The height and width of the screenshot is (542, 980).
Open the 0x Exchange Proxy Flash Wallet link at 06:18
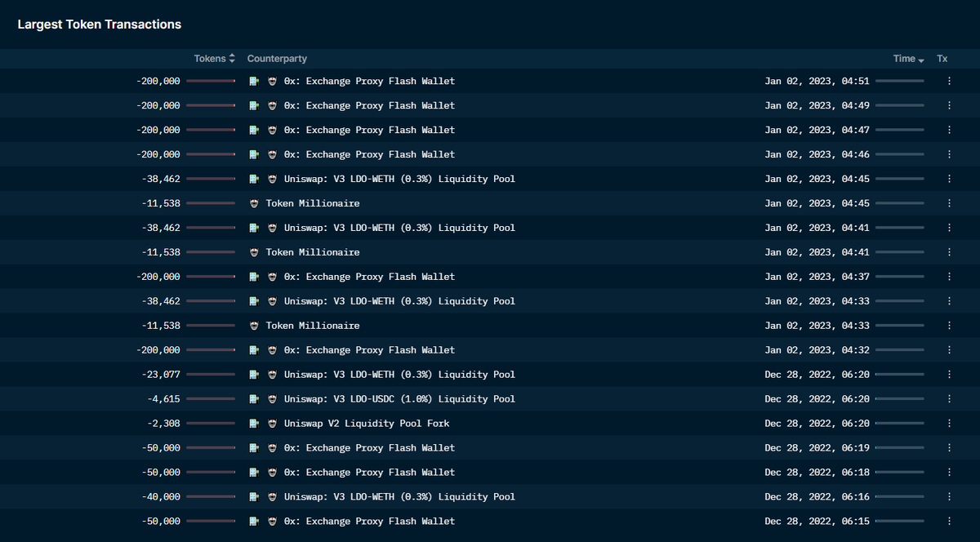(x=369, y=473)
